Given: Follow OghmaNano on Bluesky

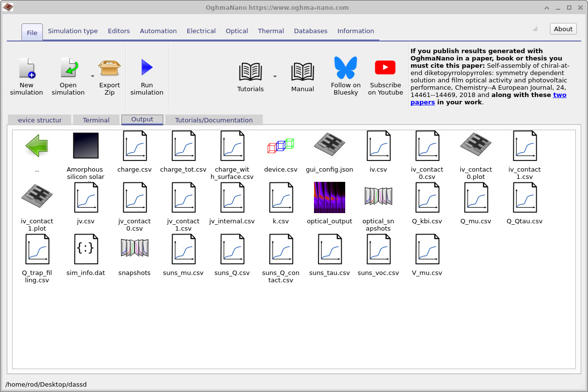Looking at the screenshot, I should coord(346,76).
